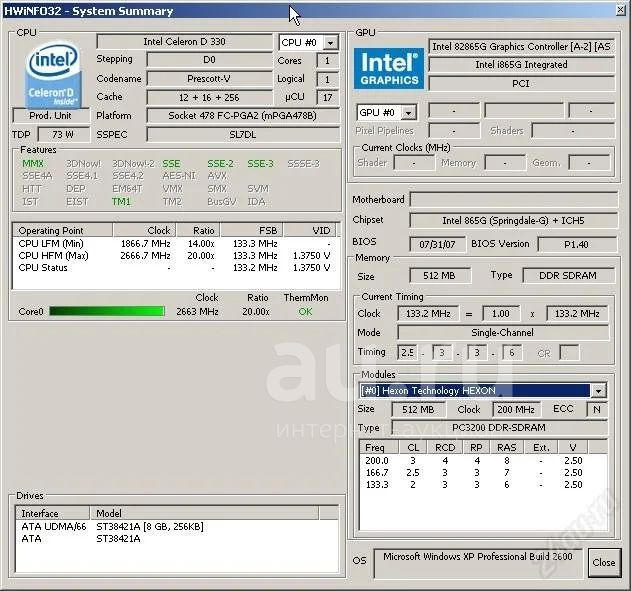631x591 pixels.
Task: Click the GPU bus PCI field
Action: tap(522, 84)
